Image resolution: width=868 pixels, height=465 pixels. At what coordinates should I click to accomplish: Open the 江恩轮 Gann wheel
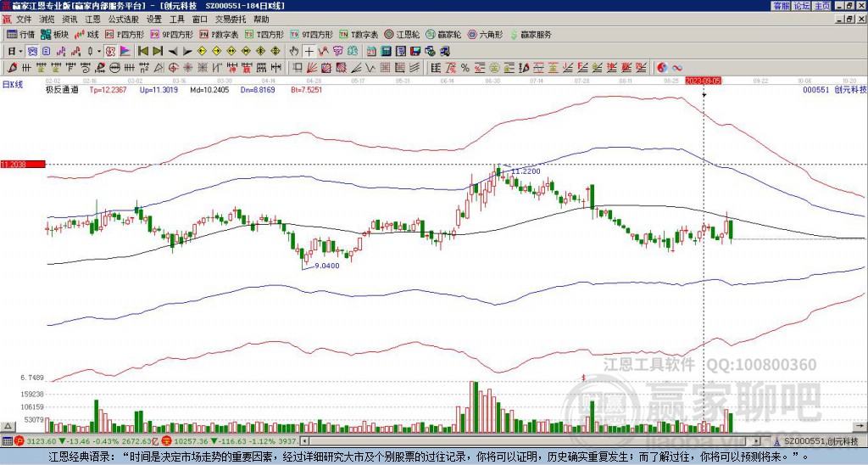[x=402, y=34]
